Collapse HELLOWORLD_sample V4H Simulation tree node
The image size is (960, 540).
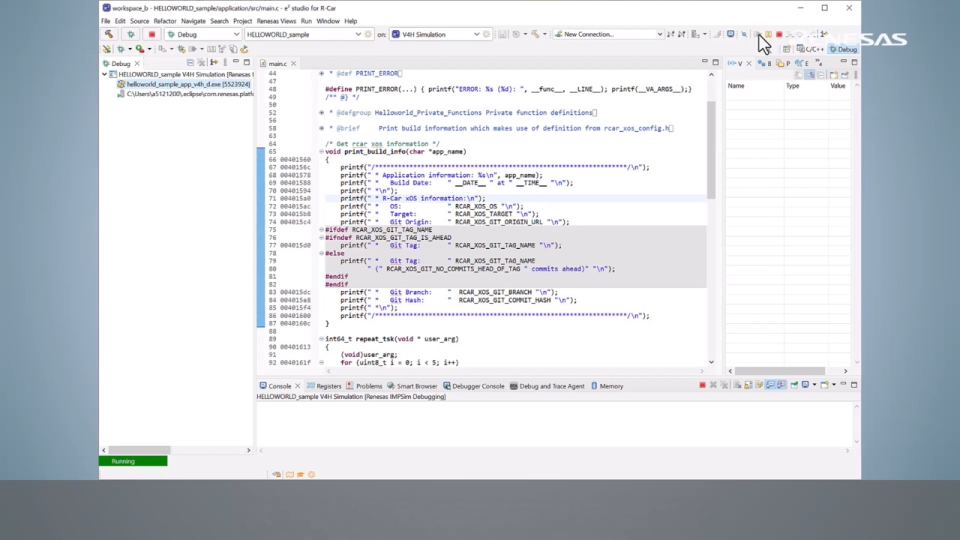(105, 74)
